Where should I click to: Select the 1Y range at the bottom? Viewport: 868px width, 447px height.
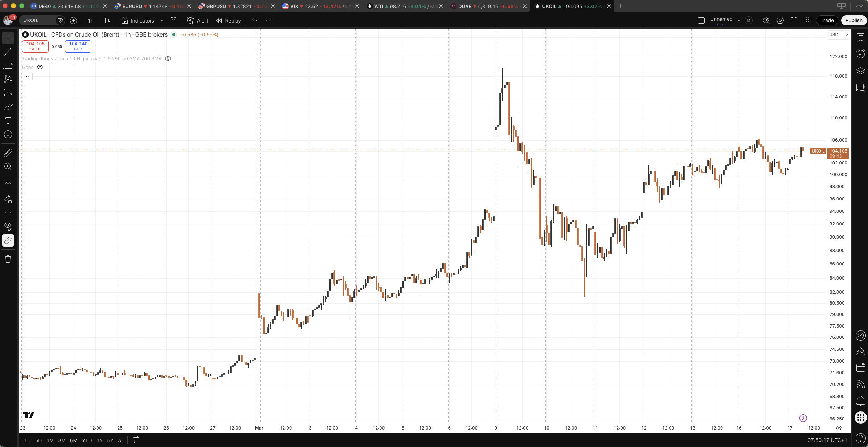100,440
